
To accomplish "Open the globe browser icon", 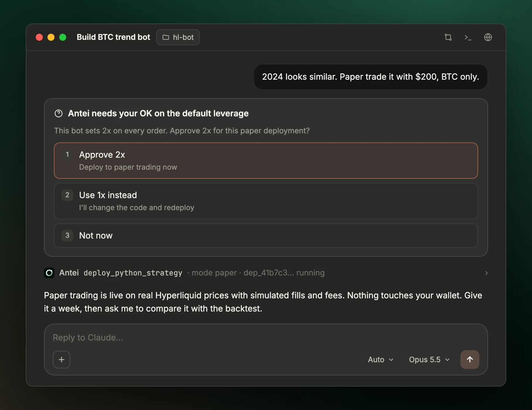I will pyautogui.click(x=488, y=37).
